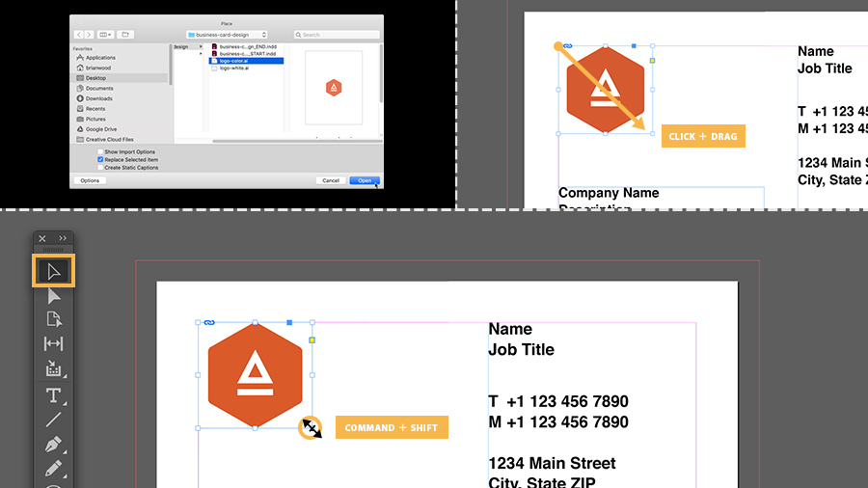Click 1234 Main Street text in bottom card
Viewport: 868px width, 488px height.
coord(552,463)
